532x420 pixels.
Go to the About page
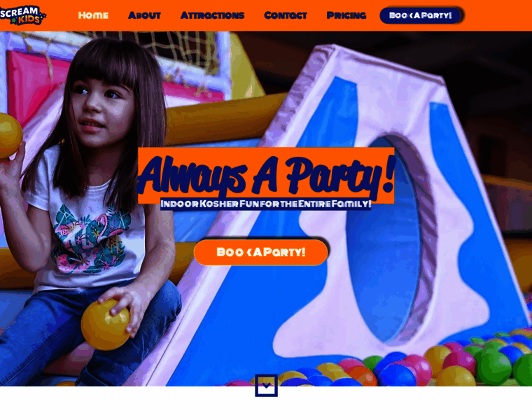click(x=144, y=15)
